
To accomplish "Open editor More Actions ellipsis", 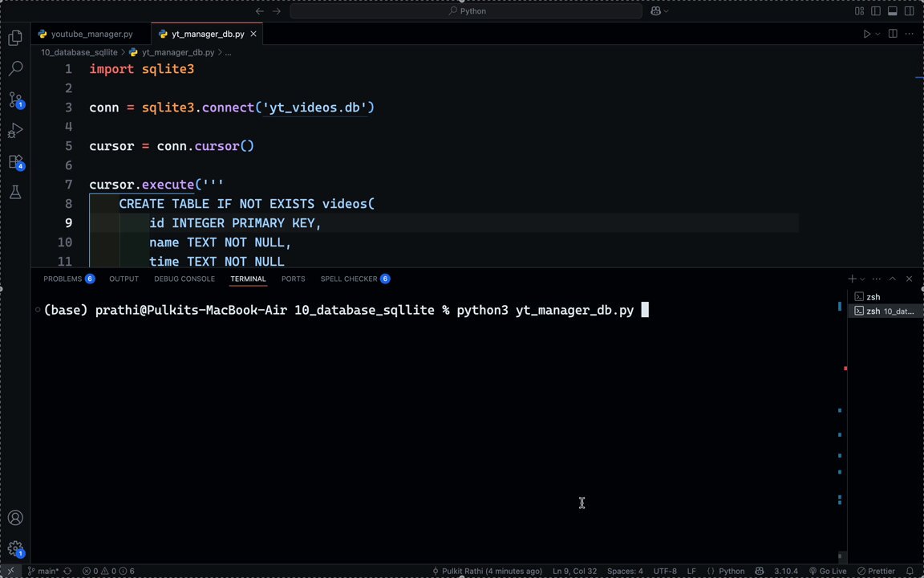I will tap(910, 34).
